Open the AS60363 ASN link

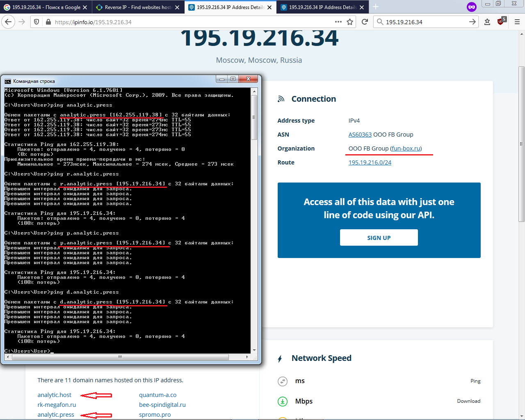click(360, 135)
